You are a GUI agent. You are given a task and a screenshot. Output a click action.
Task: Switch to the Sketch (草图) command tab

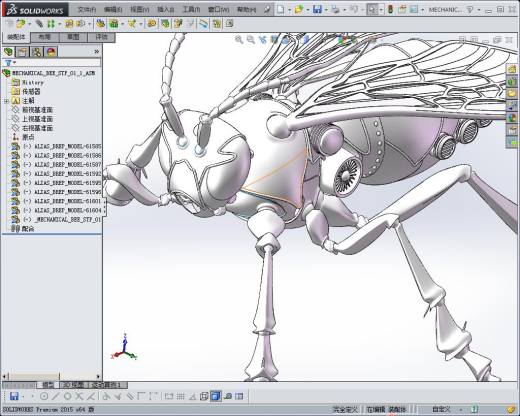pyautogui.click(x=73, y=37)
